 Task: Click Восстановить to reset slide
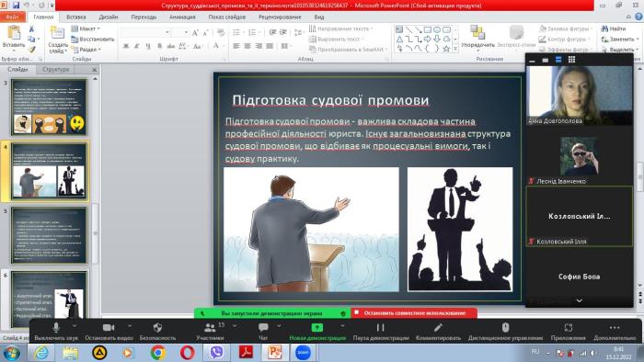tap(92, 39)
